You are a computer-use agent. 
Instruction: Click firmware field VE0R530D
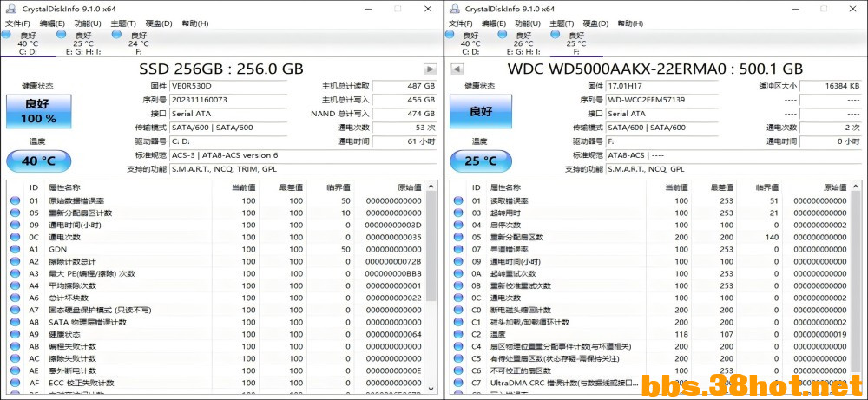(227, 86)
